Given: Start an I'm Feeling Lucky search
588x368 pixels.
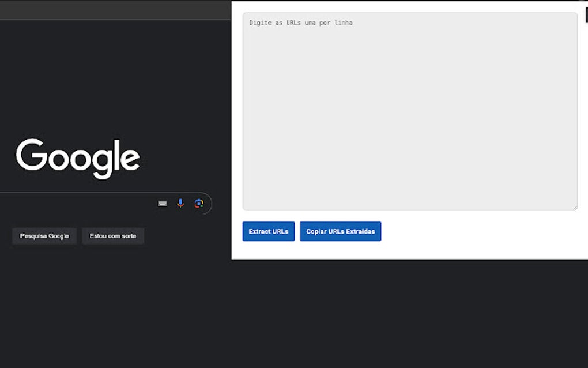Looking at the screenshot, I should click(113, 236).
